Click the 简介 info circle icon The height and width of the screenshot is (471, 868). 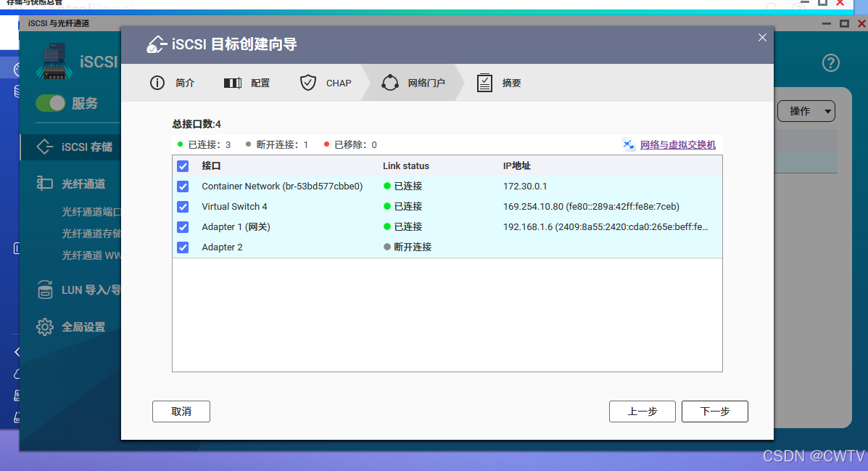coord(157,83)
